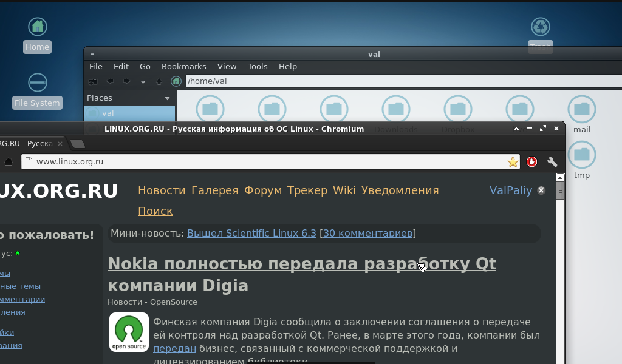This screenshot has width=622, height=364.
Task: Click the home folder icon in file manager toolbar
Action: tap(176, 81)
